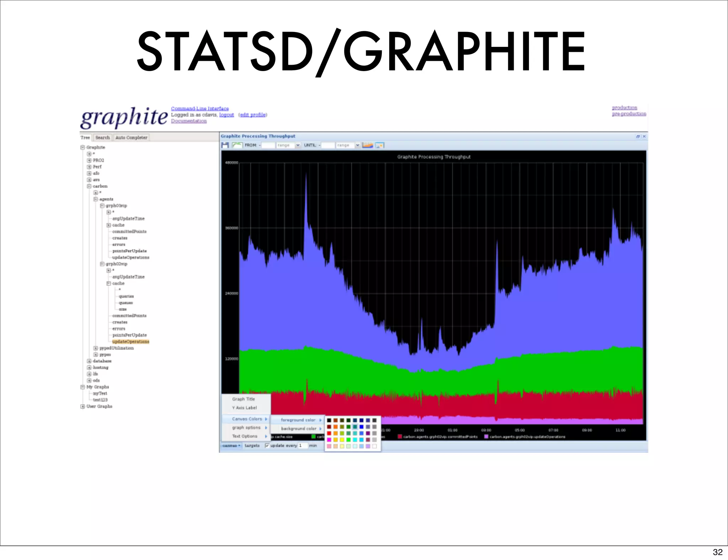This screenshot has height=560, width=728.
Task: Expand the User Graphs folder
Action: coord(82,406)
